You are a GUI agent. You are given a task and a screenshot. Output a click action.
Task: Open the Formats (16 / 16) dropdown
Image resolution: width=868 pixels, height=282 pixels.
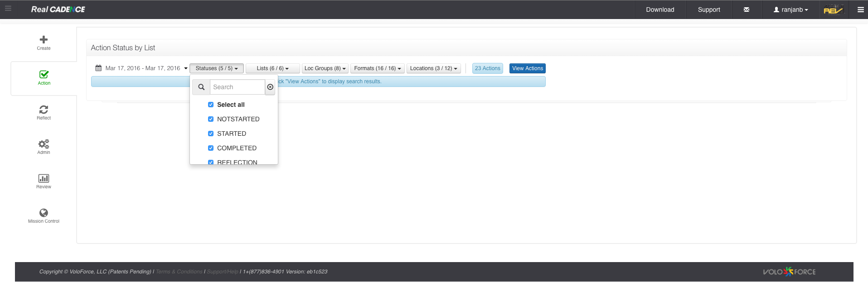click(x=377, y=68)
